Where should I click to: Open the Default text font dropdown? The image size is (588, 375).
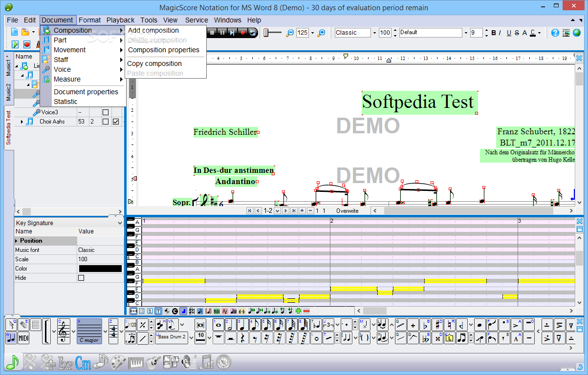point(465,33)
